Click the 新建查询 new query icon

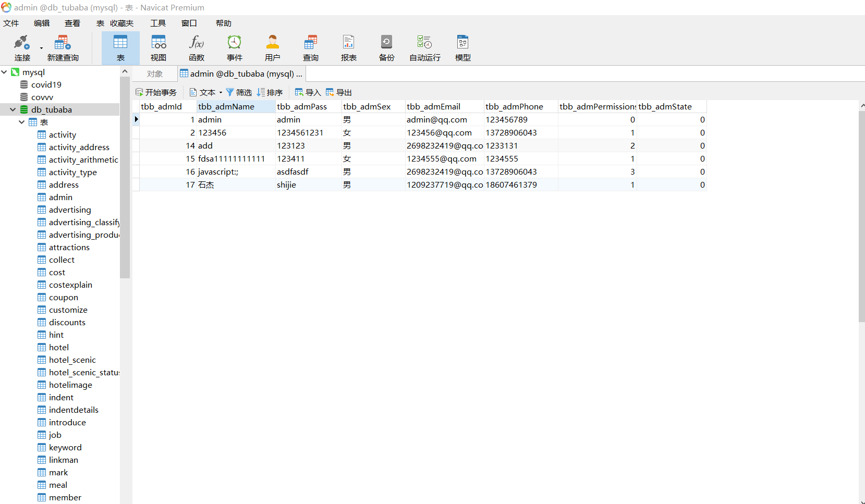63,48
